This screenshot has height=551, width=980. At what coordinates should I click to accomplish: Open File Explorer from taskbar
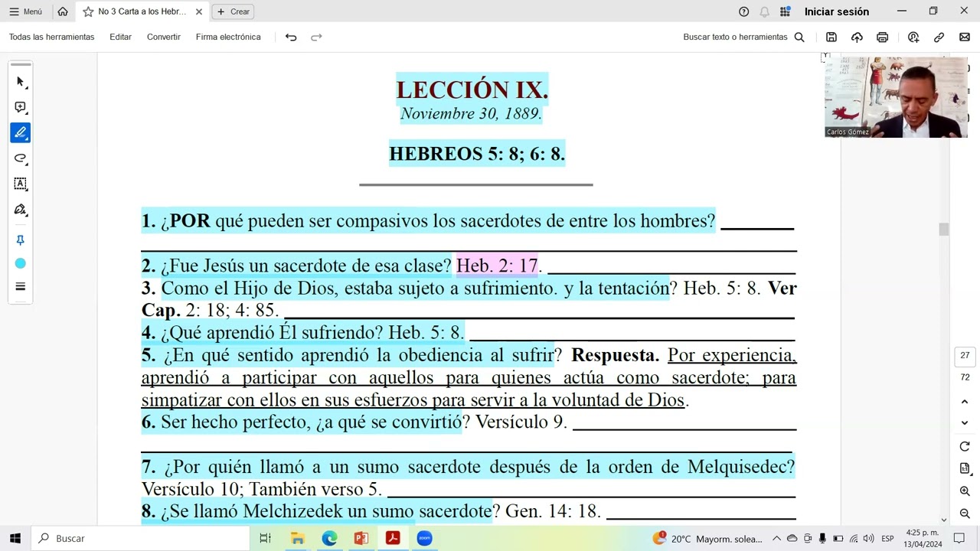pyautogui.click(x=298, y=538)
